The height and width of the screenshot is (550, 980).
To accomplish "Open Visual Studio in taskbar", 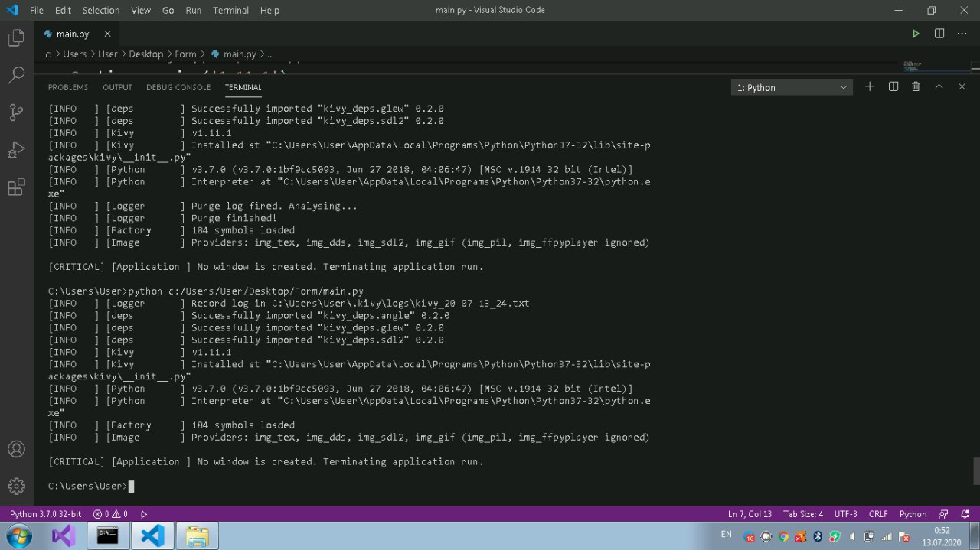I will [x=64, y=535].
